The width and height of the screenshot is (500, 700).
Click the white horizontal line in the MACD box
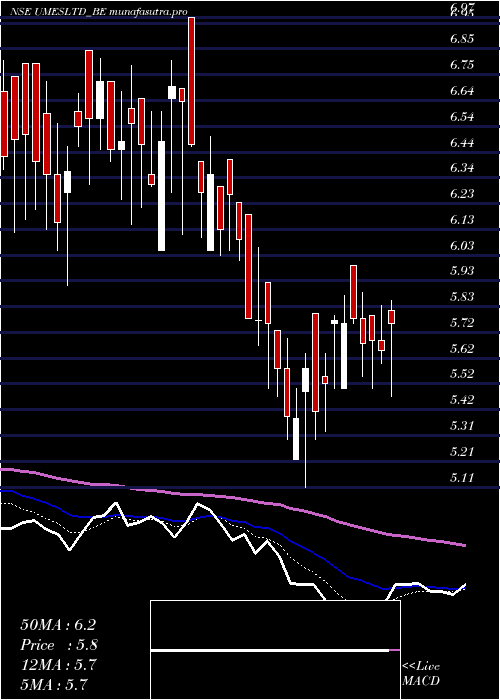[x=270, y=650]
